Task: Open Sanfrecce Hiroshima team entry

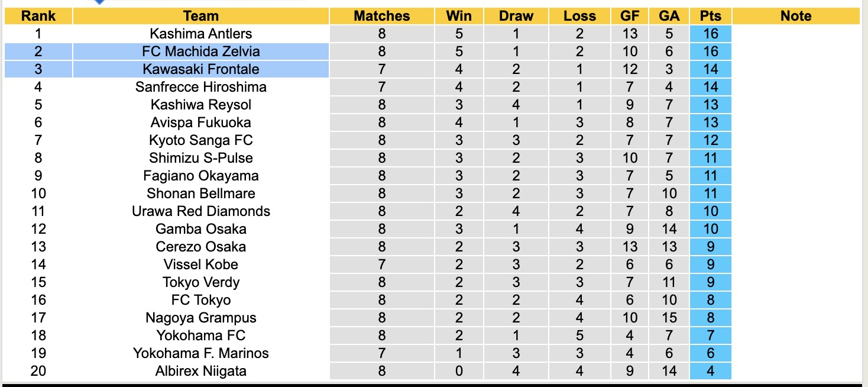Action: pyautogui.click(x=201, y=87)
